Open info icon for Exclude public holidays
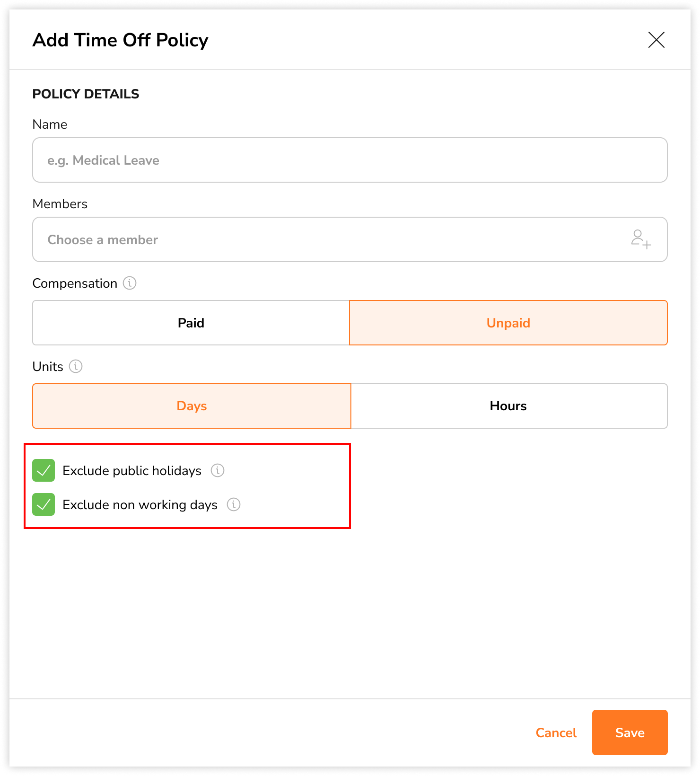700x776 pixels. [218, 470]
